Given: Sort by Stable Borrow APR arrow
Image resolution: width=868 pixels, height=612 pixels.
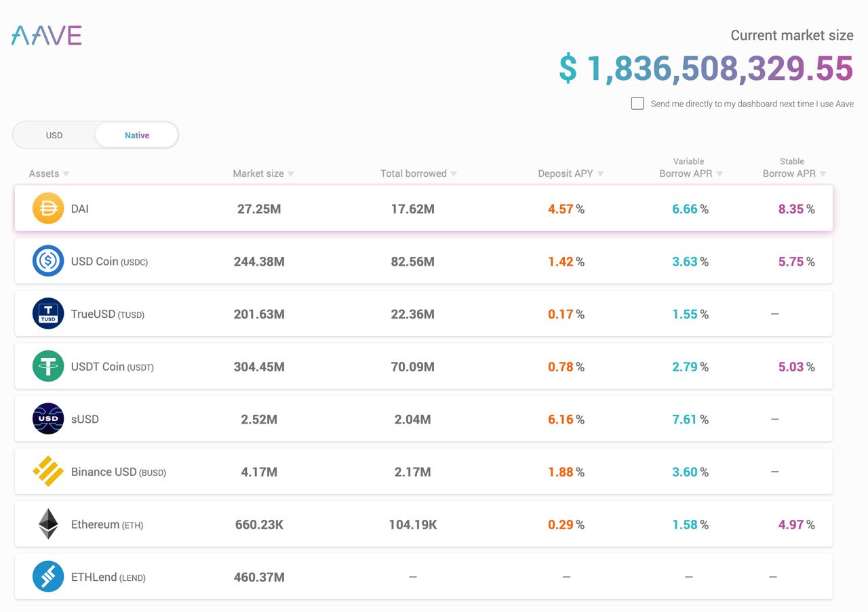Looking at the screenshot, I should click(823, 174).
